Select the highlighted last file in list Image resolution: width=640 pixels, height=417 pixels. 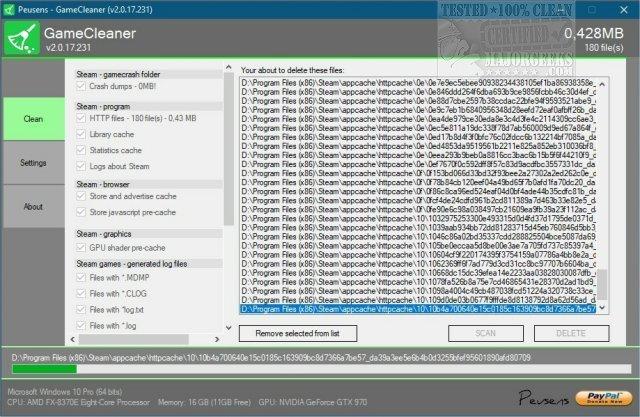click(418, 310)
